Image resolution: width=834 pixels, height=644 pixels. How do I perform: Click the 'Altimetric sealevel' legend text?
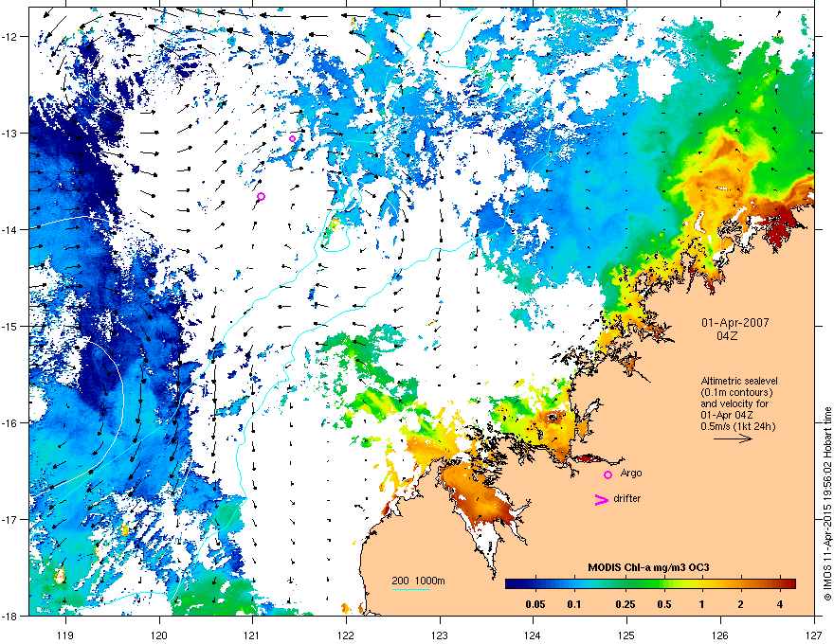pos(739,381)
